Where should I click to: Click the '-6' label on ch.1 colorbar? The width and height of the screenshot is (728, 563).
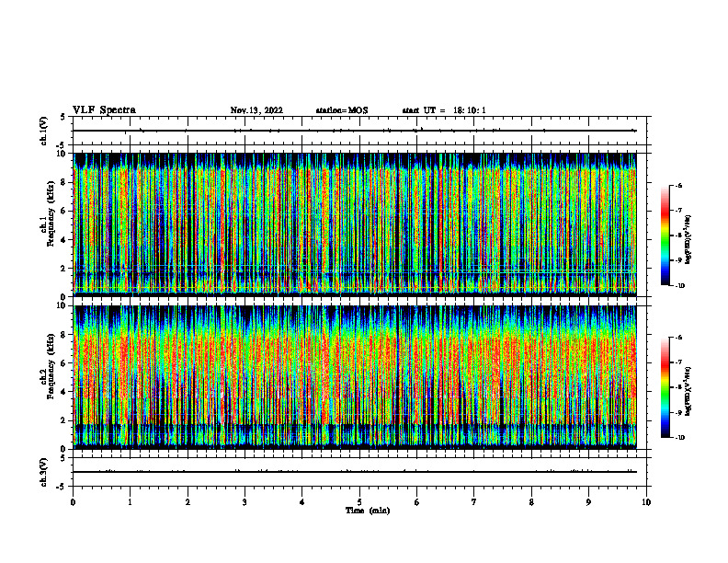click(678, 186)
